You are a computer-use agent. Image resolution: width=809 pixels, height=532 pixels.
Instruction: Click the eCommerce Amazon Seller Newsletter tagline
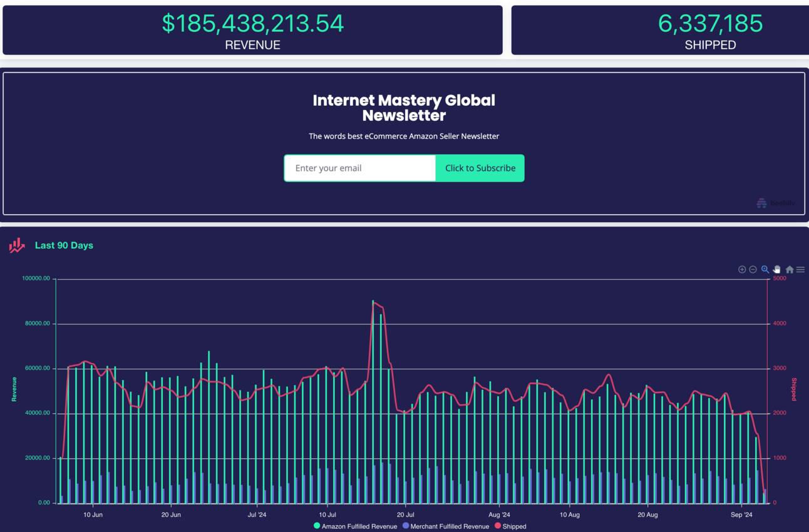pyautogui.click(x=404, y=136)
